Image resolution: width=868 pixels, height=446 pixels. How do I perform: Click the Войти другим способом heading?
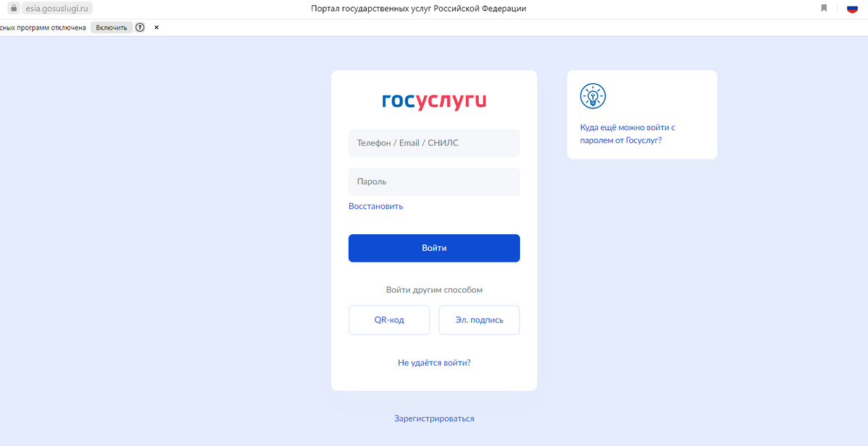point(434,288)
